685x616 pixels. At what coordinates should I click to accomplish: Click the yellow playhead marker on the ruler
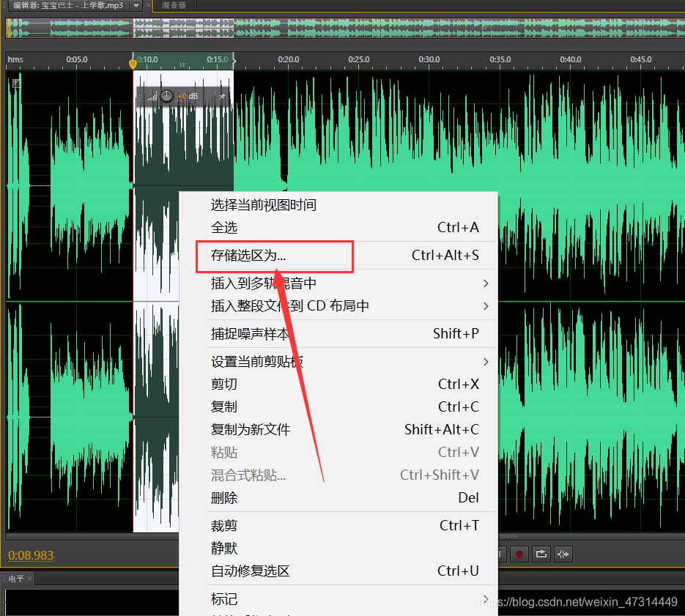[x=133, y=64]
